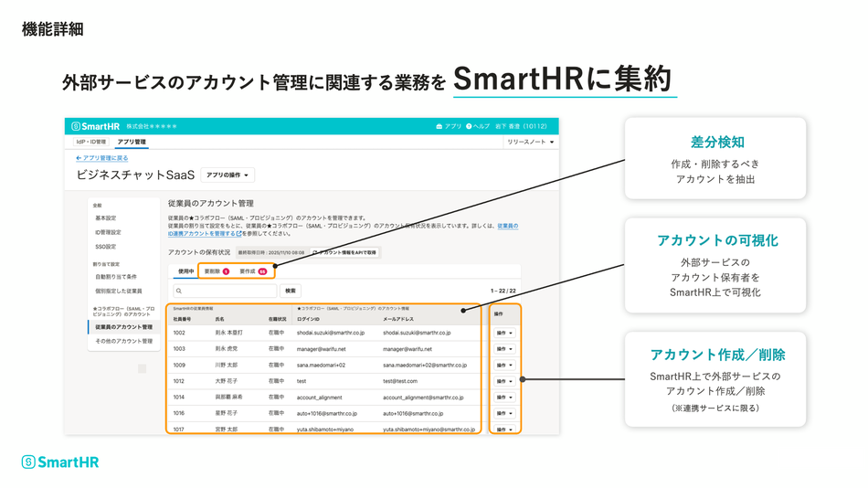Open 操作 dropdown for employee 1017

coord(504,430)
